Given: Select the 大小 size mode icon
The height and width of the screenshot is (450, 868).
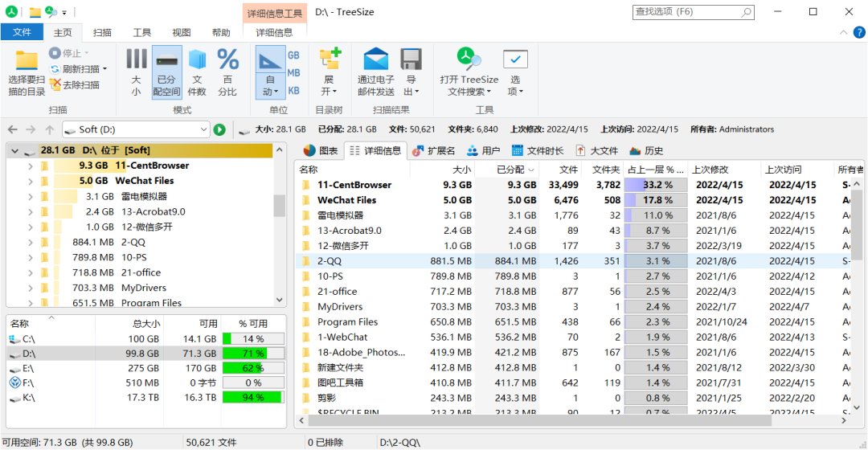Looking at the screenshot, I should click(136, 59).
